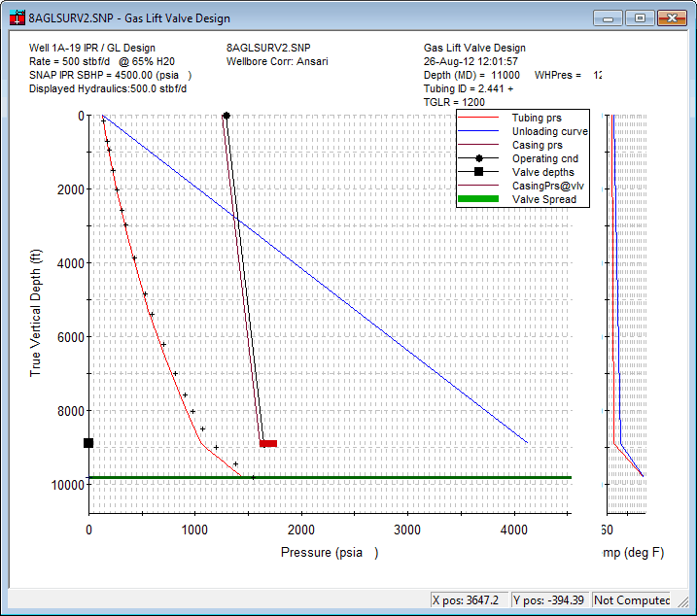This screenshot has width=697, height=616.
Task: Click the Y pos status bar field
Action: tap(548, 600)
